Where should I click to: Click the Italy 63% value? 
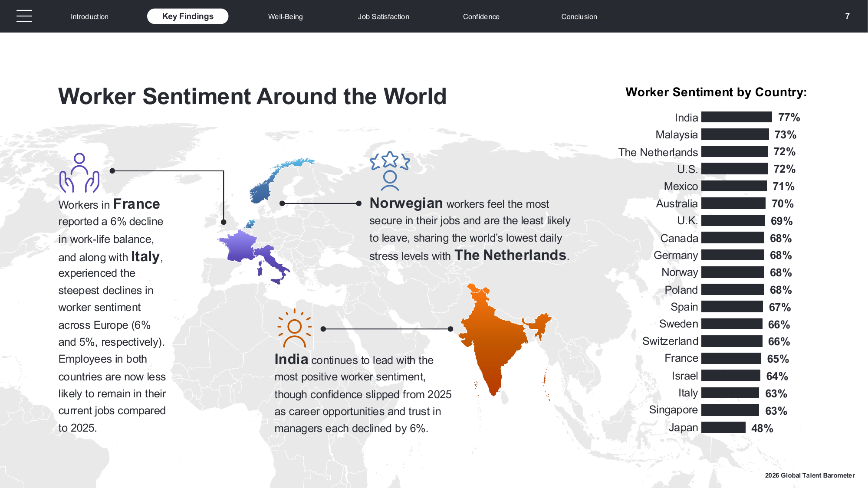pos(776,393)
